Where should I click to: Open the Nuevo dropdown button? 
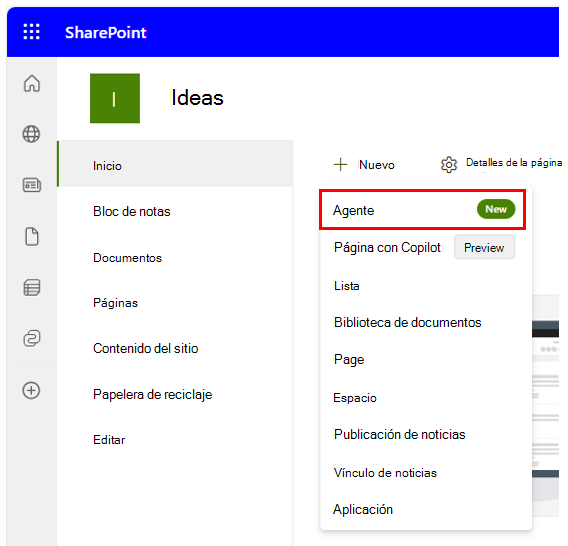364,165
